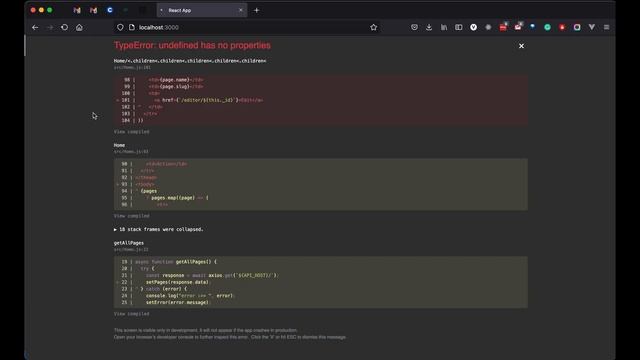
Task: Close the React App tab
Action: coord(240,10)
